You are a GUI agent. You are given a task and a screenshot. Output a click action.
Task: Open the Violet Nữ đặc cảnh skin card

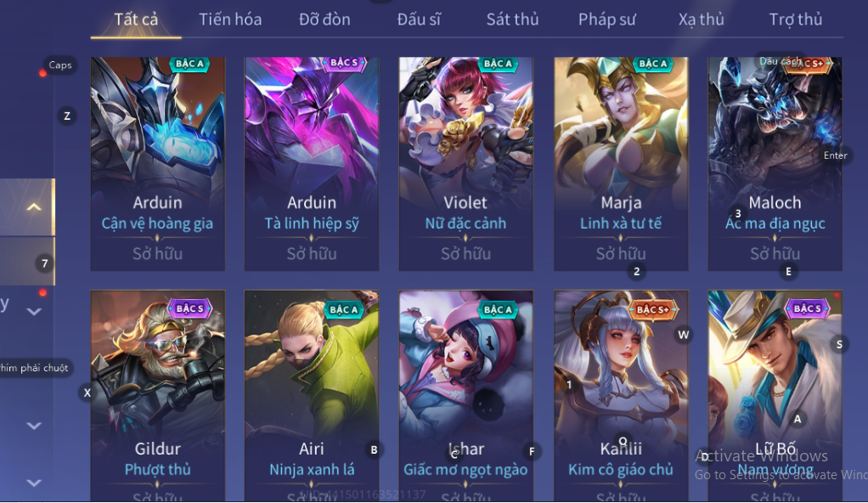point(465,163)
